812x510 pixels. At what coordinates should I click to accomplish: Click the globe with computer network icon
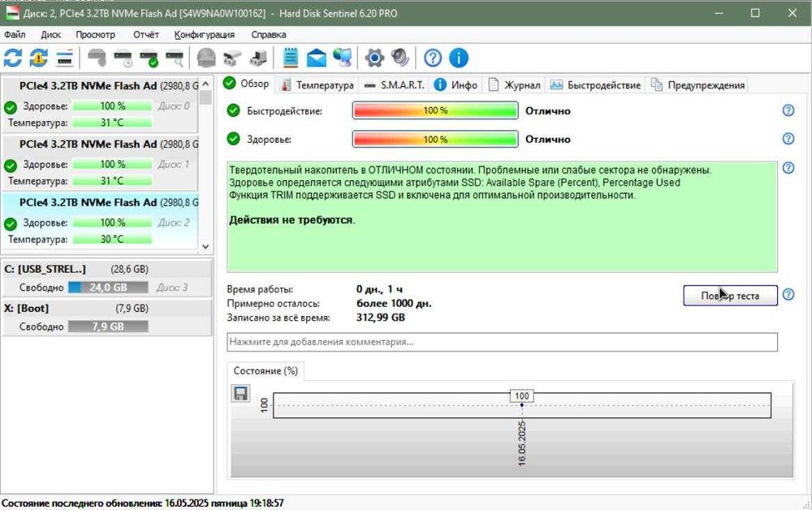(343, 58)
